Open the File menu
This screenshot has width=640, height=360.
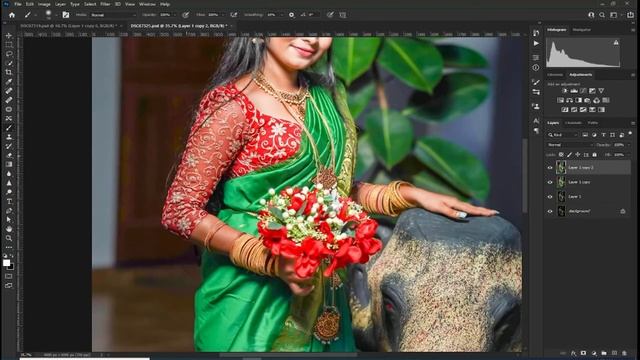point(18,4)
